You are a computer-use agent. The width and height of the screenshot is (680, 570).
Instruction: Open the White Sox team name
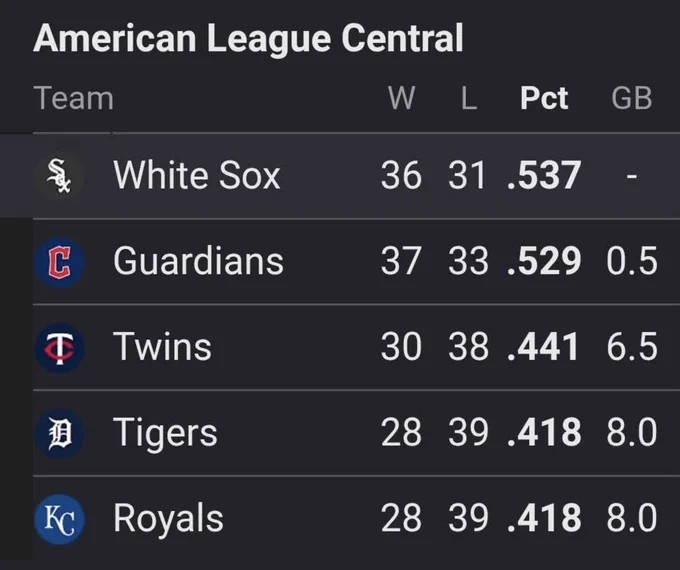[x=197, y=175]
